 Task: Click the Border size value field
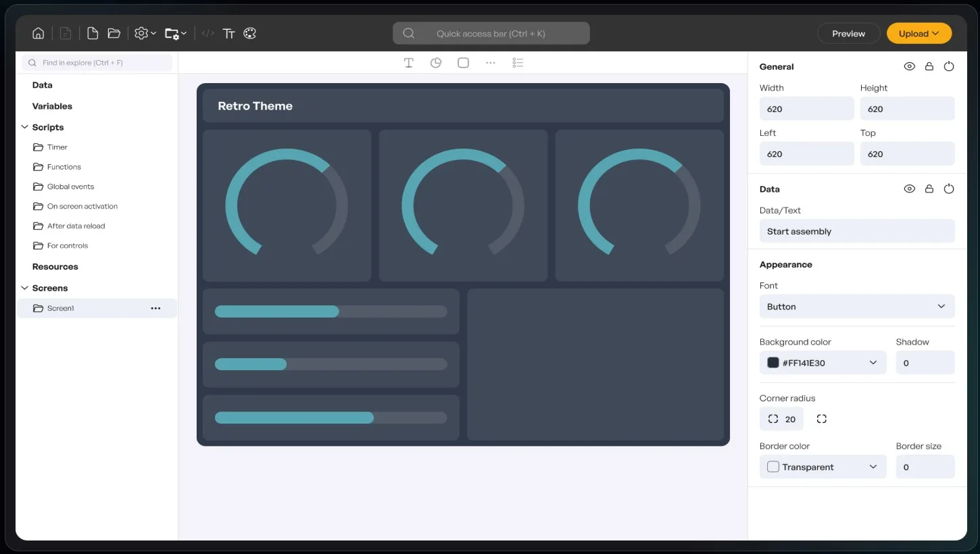[x=925, y=467]
